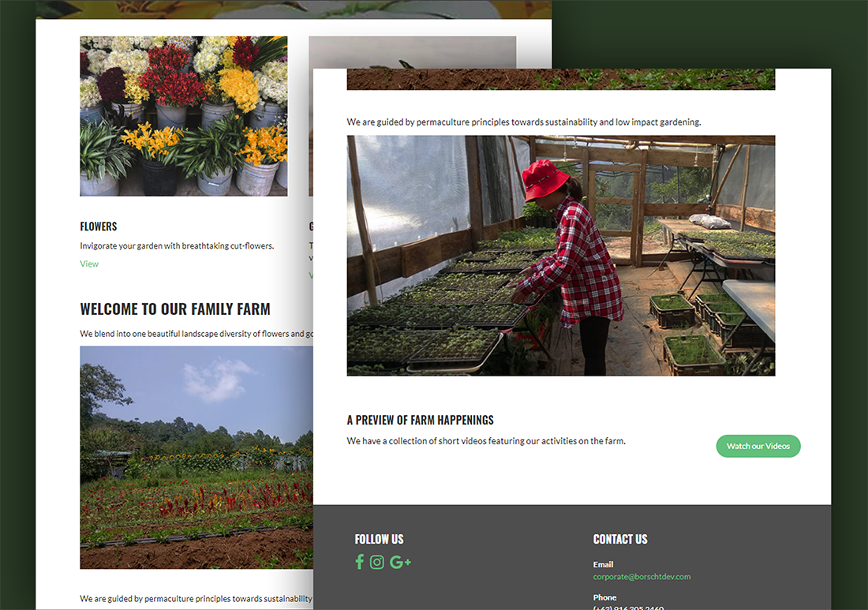Click the Welcome to Our Family Farm heading
The width and height of the screenshot is (868, 610).
[x=175, y=309]
